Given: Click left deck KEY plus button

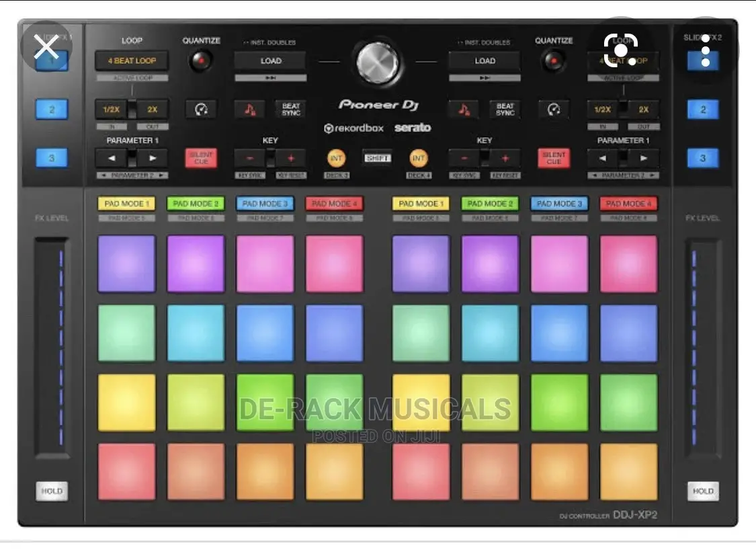Looking at the screenshot, I should [291, 158].
